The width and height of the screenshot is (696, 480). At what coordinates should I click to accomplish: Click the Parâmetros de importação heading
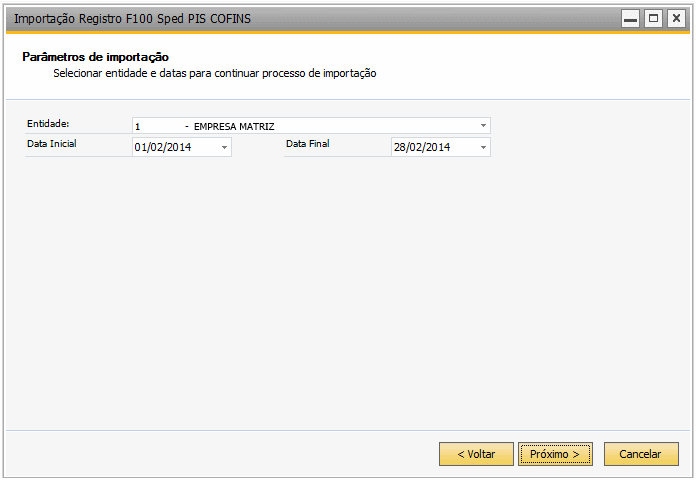(x=95, y=57)
